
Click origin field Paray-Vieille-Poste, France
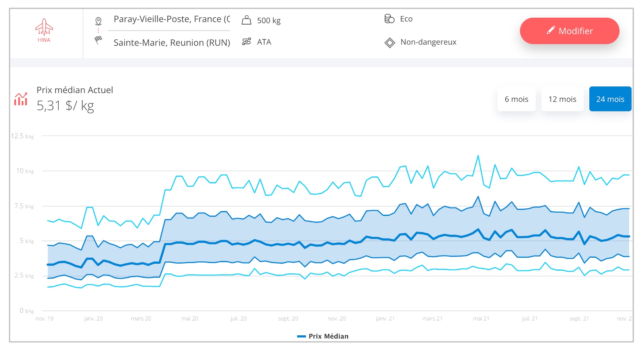(172, 19)
